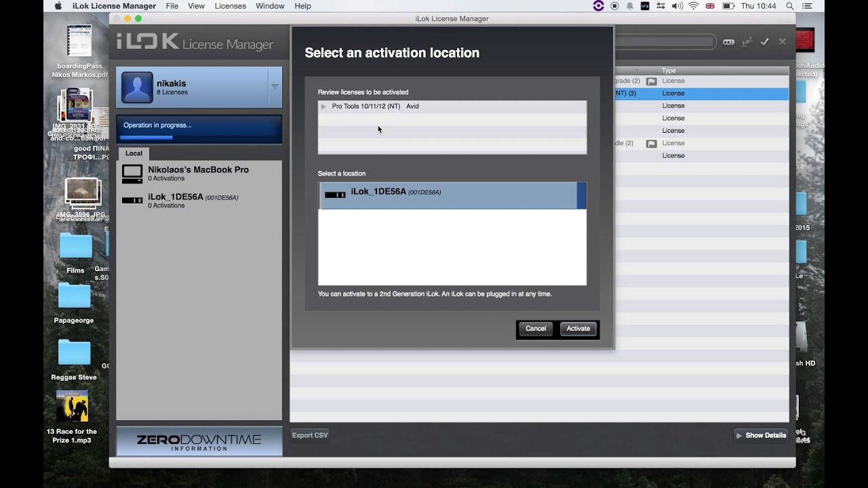Select the highlighted '(NT) (3)' license row
The width and height of the screenshot is (868, 488).
tap(702, 94)
